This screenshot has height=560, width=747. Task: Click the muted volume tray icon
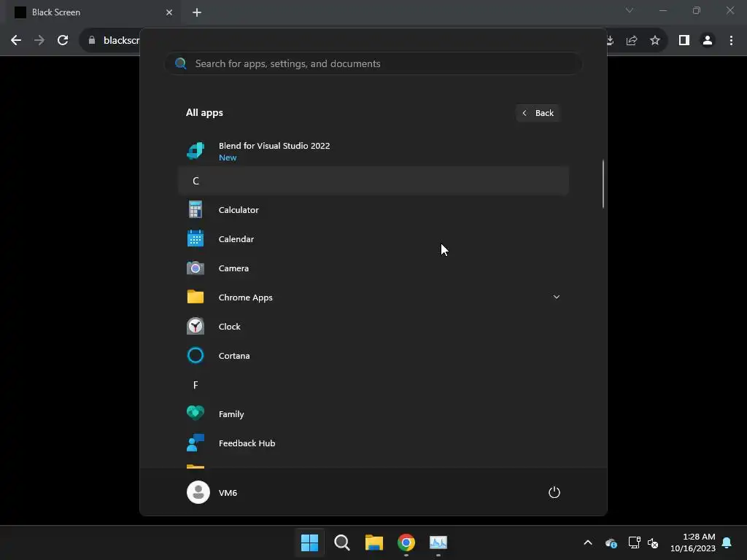point(653,542)
